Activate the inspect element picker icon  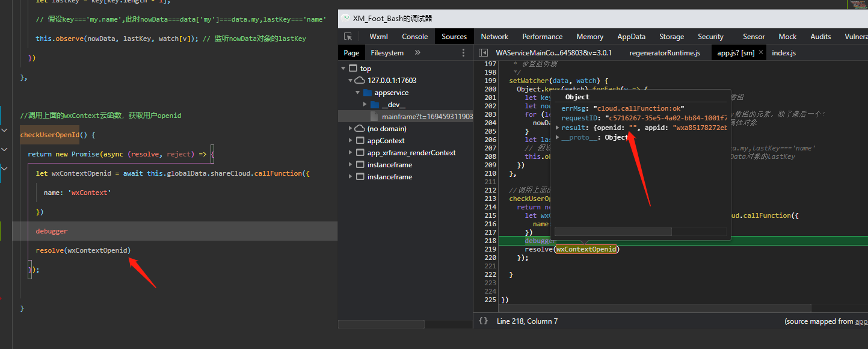(348, 37)
